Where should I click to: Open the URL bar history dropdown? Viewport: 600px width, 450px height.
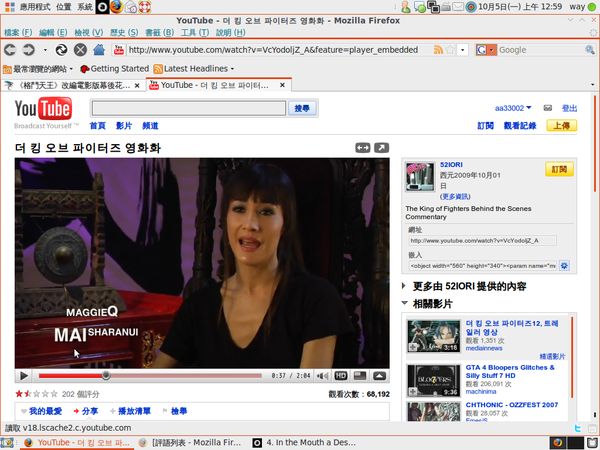coord(463,50)
